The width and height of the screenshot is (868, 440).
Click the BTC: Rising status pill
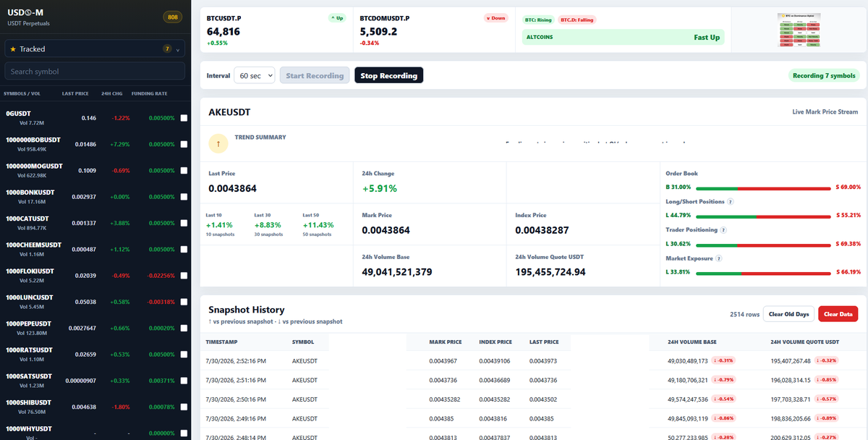click(x=540, y=20)
